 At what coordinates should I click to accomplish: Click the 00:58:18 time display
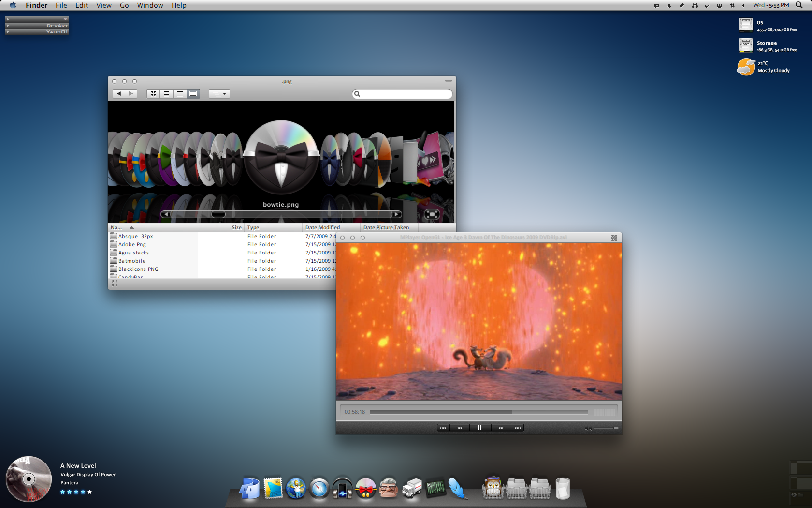355,412
